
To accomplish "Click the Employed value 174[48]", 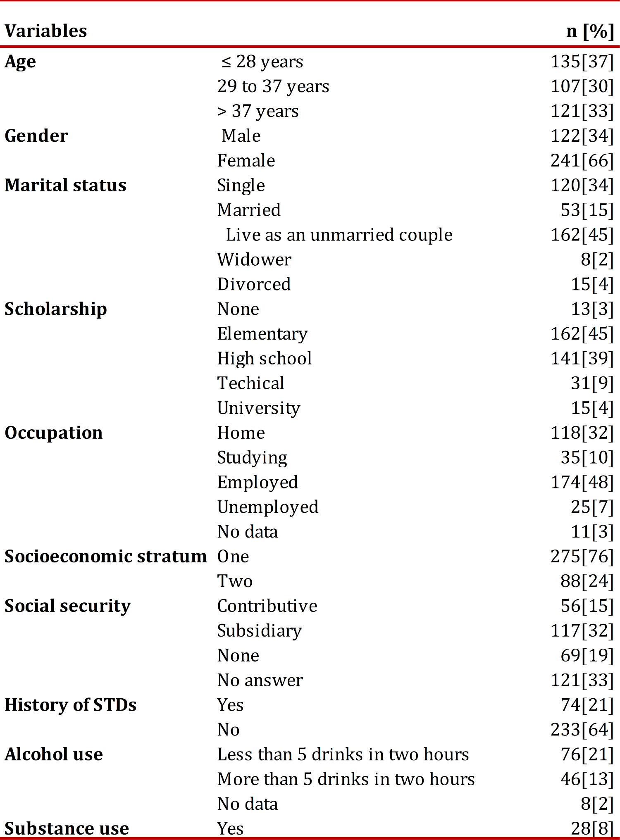I will click(582, 483).
